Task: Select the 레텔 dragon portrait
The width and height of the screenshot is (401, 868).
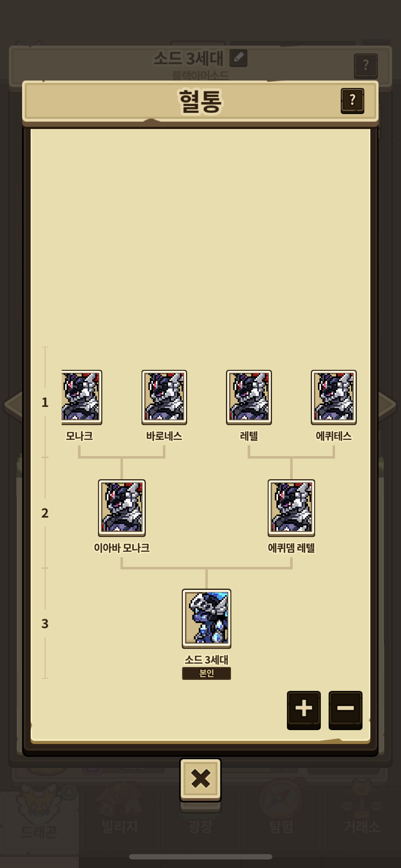Action: pyautogui.click(x=249, y=397)
